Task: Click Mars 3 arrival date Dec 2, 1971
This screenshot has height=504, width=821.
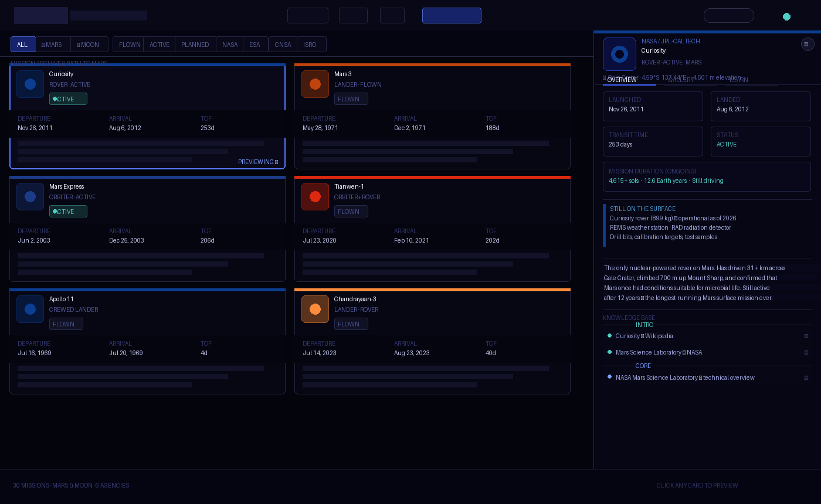Action: click(x=410, y=128)
